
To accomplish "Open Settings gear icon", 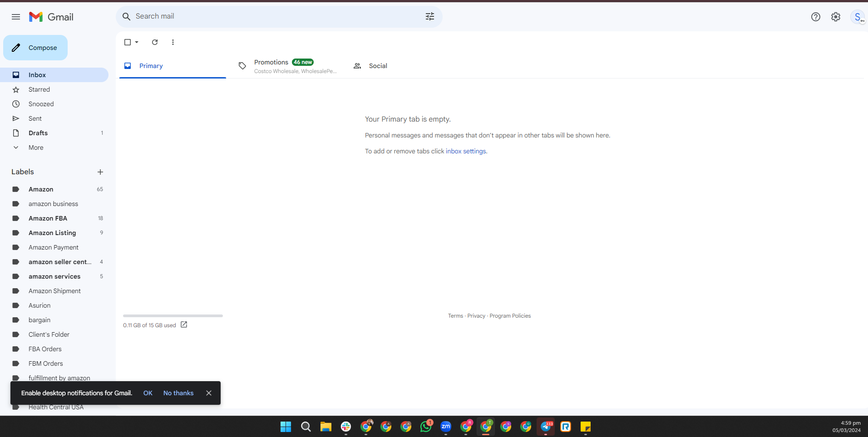I will (836, 17).
